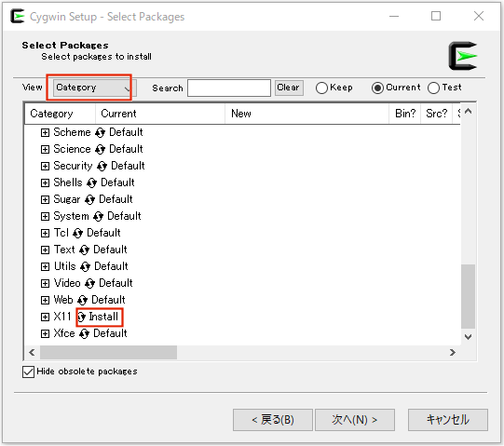Click the cycle icon next to Web
504x446 pixels.
click(82, 300)
